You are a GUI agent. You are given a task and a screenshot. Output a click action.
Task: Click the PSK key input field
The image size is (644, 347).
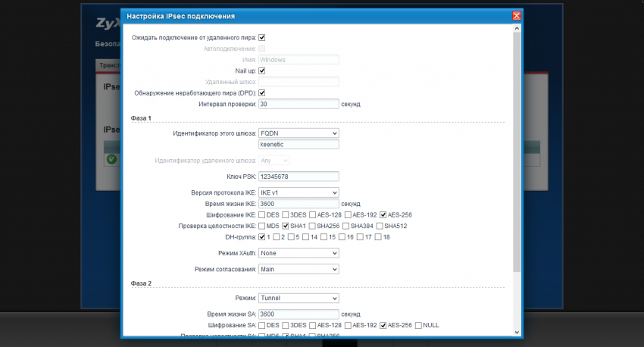(299, 177)
